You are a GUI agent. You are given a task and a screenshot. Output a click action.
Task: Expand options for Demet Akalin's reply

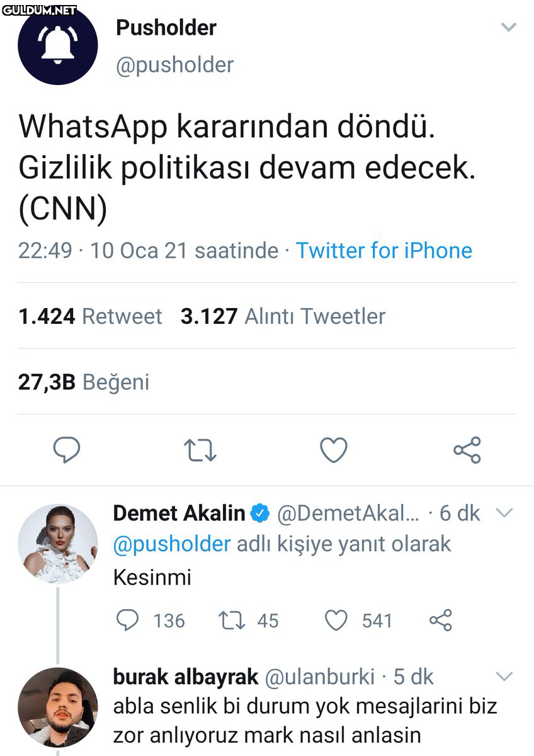tap(505, 513)
